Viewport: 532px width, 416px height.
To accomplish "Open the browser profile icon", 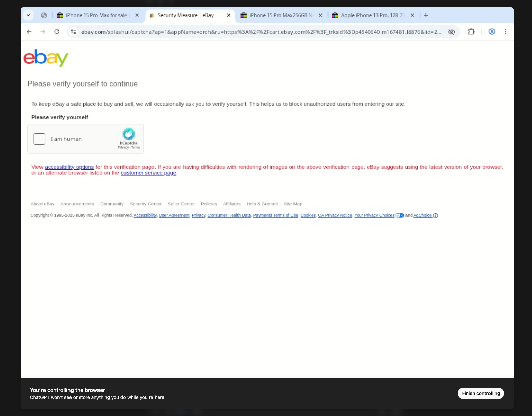I will (x=492, y=32).
